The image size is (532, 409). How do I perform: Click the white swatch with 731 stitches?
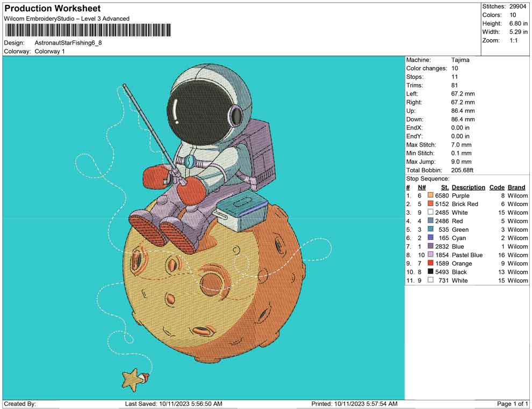[430, 281]
